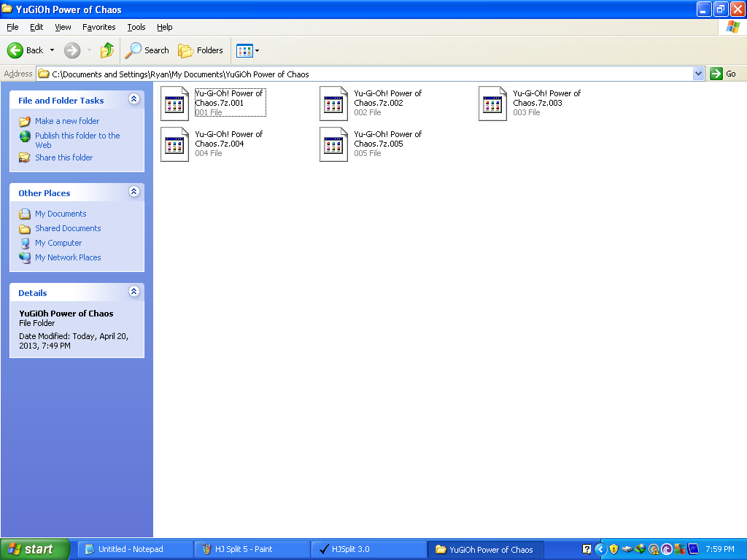This screenshot has height=560, width=747.
Task: Open My Network Places link
Action: point(68,257)
